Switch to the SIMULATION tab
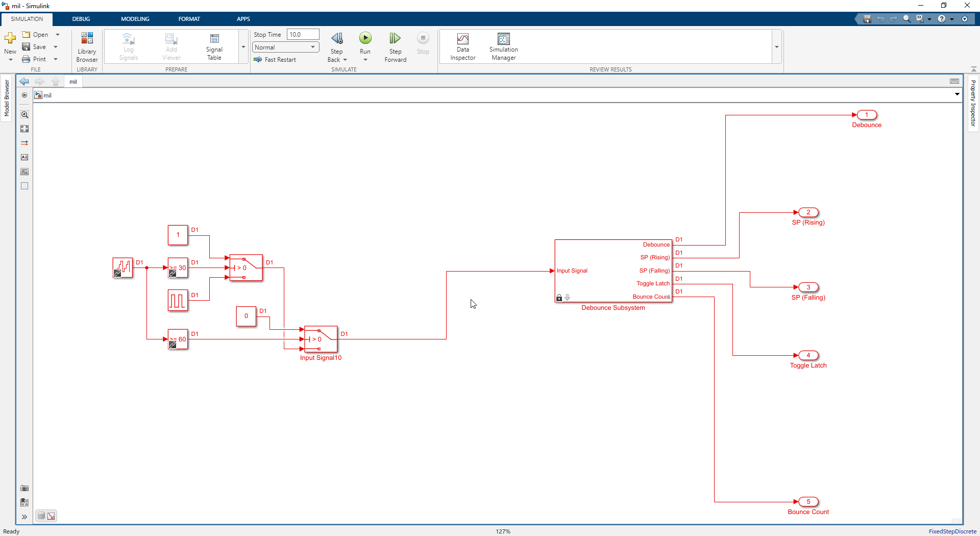The height and width of the screenshot is (536, 980). tap(27, 19)
